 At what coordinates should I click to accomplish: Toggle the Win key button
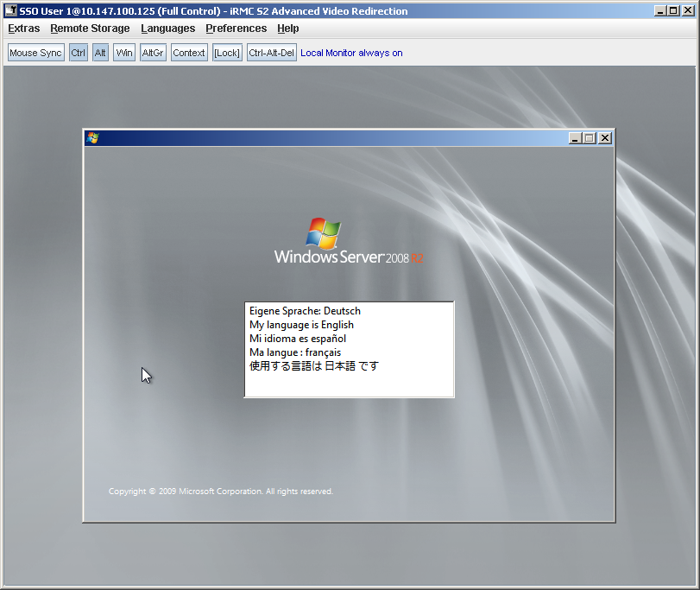(x=124, y=53)
